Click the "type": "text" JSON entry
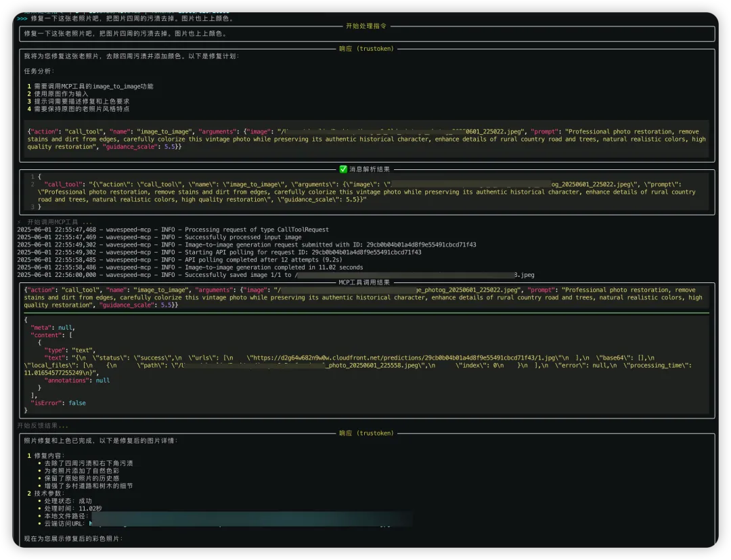 (x=70, y=350)
